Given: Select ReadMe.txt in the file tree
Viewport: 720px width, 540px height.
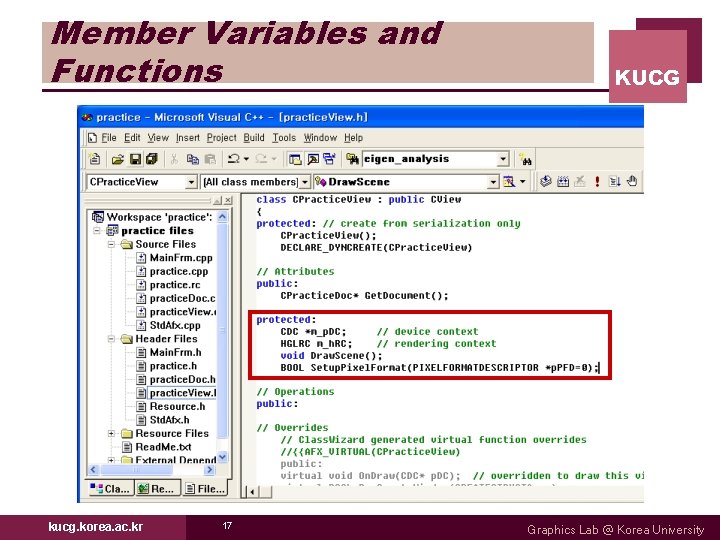Looking at the screenshot, I should click(163, 447).
